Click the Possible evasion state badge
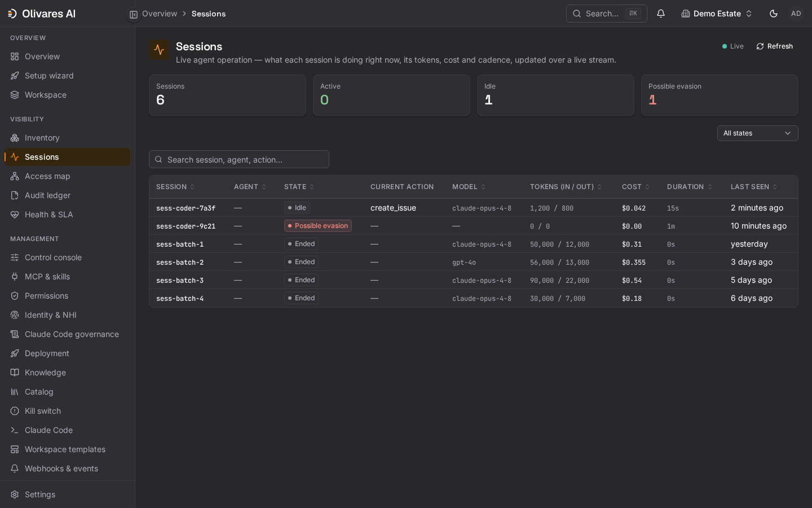Viewport: 812px width, 508px height. 318,226
